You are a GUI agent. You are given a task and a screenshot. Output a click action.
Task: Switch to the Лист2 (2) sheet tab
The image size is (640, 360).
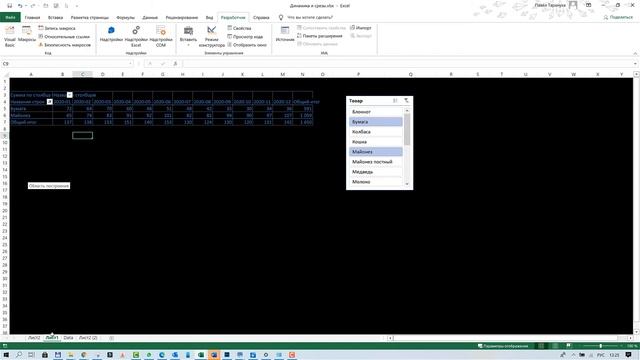[x=88, y=338]
